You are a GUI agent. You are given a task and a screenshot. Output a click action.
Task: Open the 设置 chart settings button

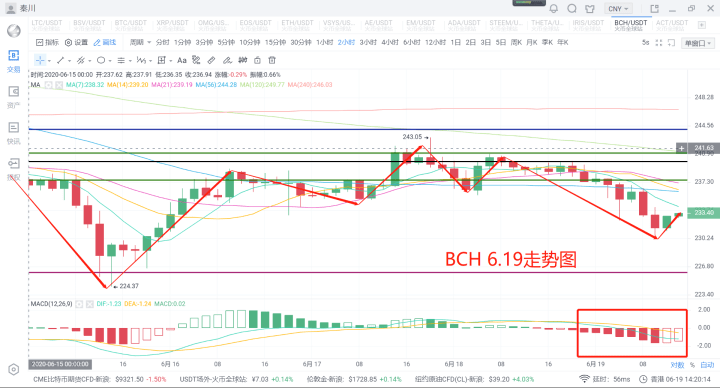(x=76, y=42)
